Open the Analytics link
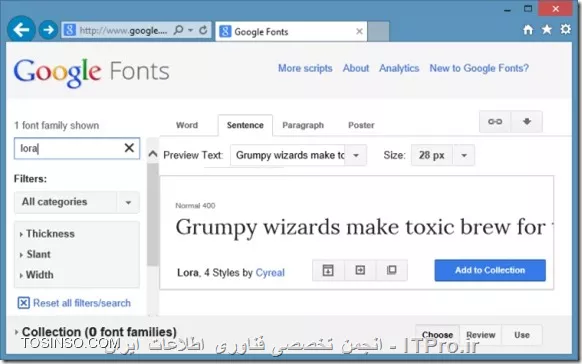This screenshot has height=364, width=582. click(399, 68)
